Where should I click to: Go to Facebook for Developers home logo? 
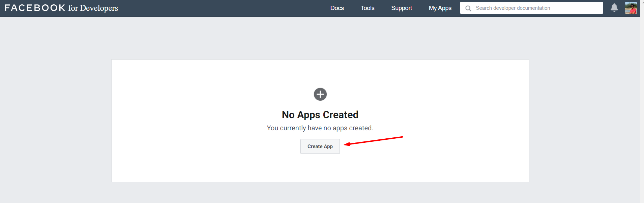coord(61,8)
